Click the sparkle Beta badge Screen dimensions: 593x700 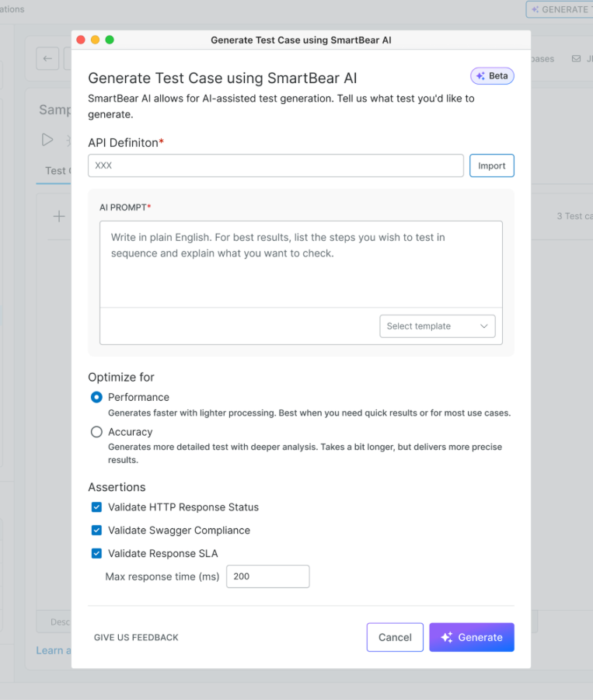pos(492,76)
